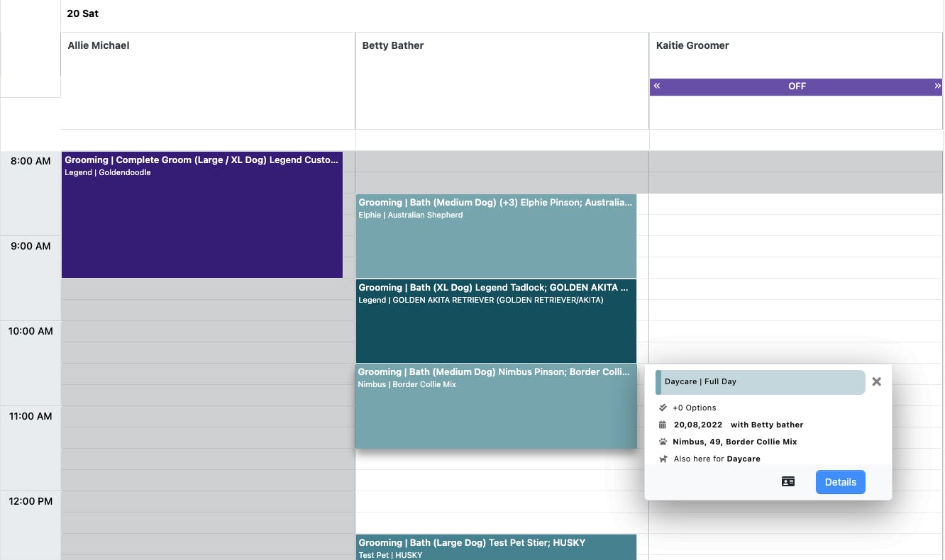Click the paw icon next to Nimbus

coord(663,442)
